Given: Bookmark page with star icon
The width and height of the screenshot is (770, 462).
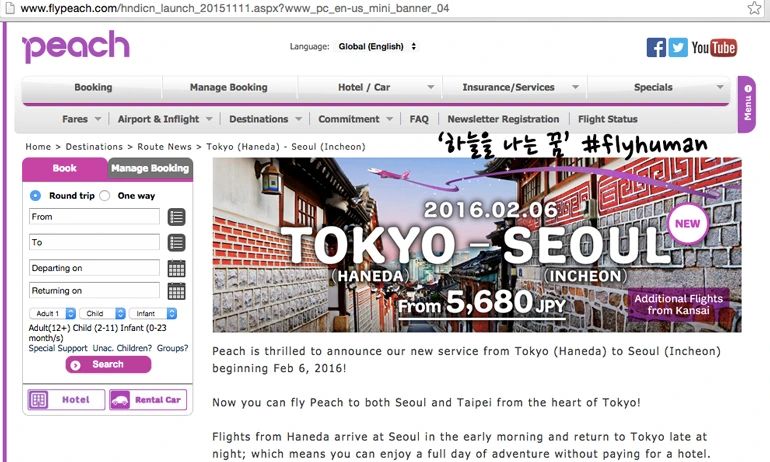Looking at the screenshot, I should (754, 8).
